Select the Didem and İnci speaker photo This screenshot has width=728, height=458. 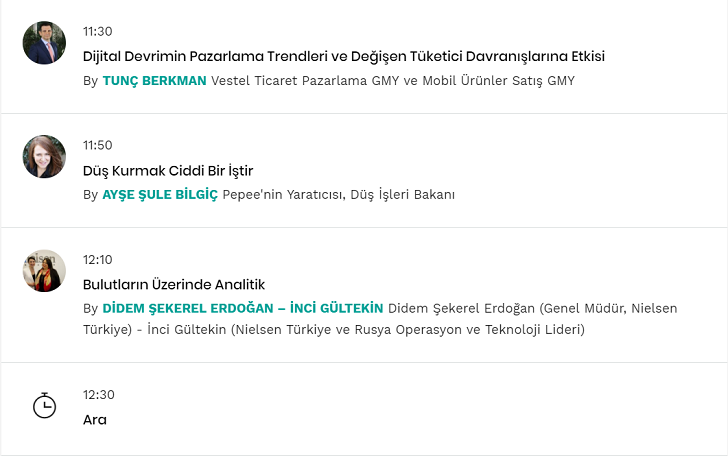[44, 271]
